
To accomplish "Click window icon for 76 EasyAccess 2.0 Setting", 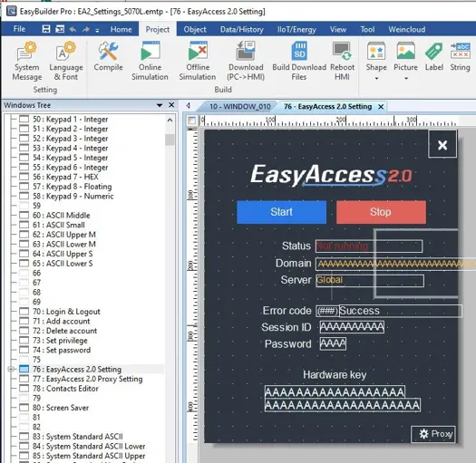I will point(24,369).
